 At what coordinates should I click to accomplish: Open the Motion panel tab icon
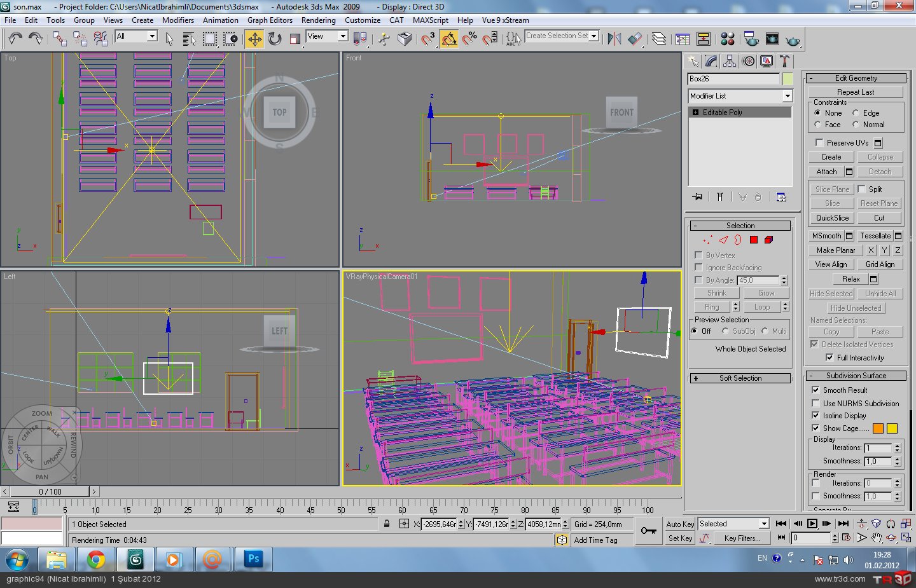[x=749, y=61]
